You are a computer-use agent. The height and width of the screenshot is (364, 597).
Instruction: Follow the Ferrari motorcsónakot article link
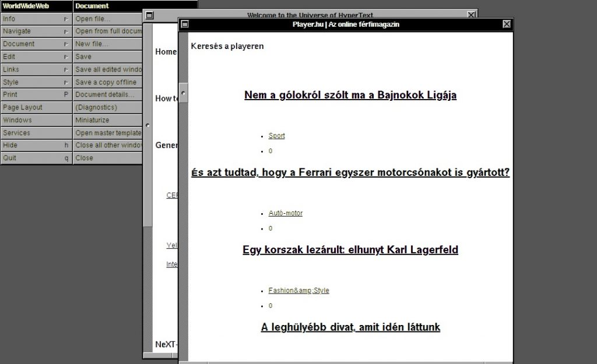point(350,172)
